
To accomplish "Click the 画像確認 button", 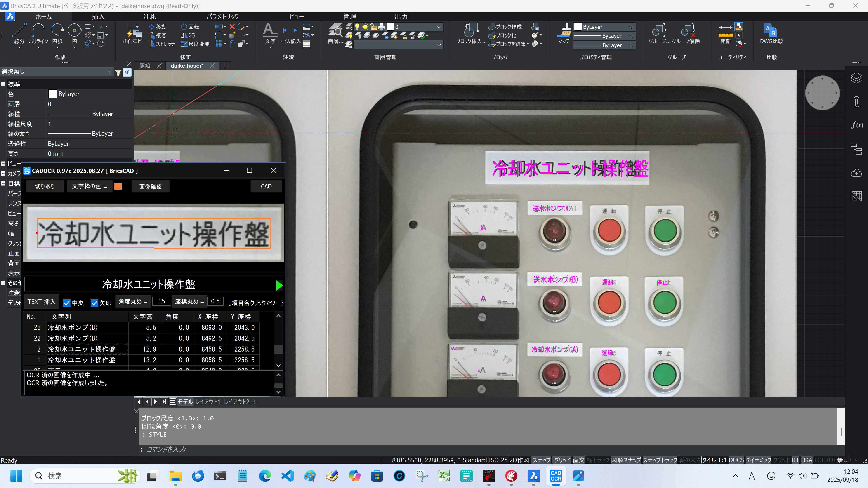I will click(x=150, y=186).
